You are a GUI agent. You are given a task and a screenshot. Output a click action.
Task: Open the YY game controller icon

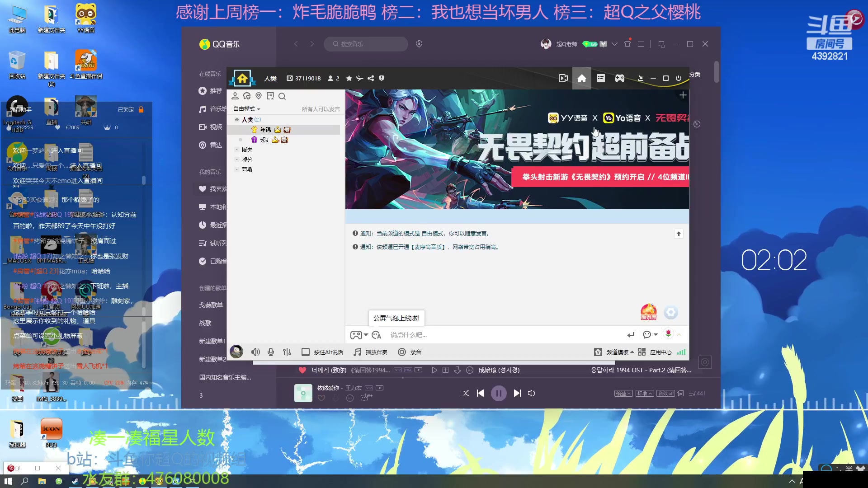[620, 78]
